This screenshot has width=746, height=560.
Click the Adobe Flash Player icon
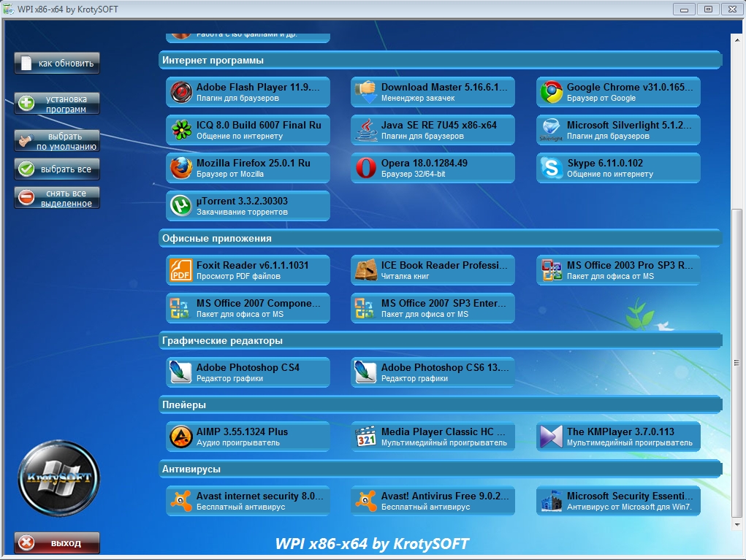pos(180,92)
